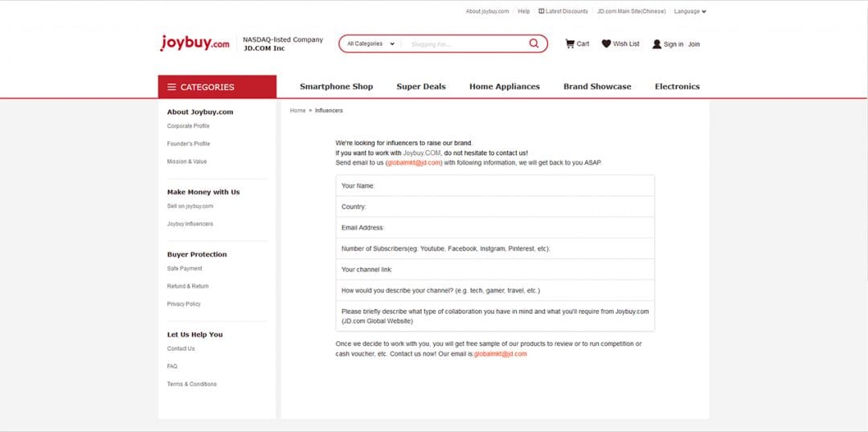Select the Number of Subscribers row
The width and height of the screenshot is (868, 432).
[x=495, y=248]
